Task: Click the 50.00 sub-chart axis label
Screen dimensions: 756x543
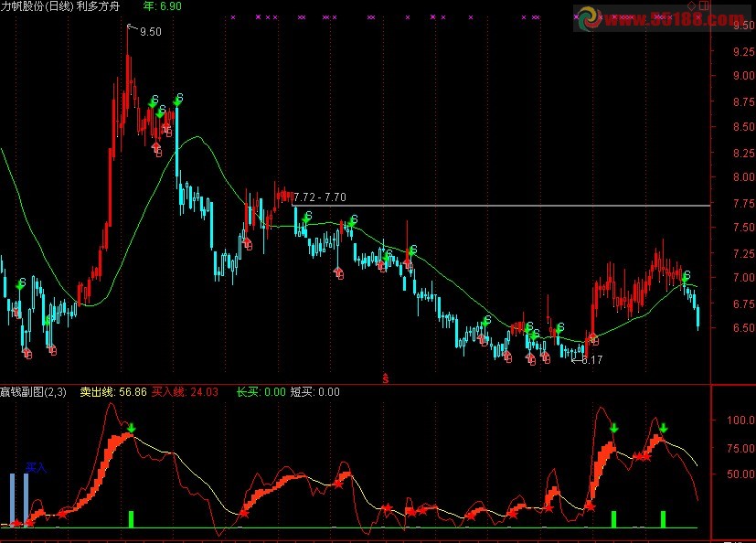Action: [741, 474]
